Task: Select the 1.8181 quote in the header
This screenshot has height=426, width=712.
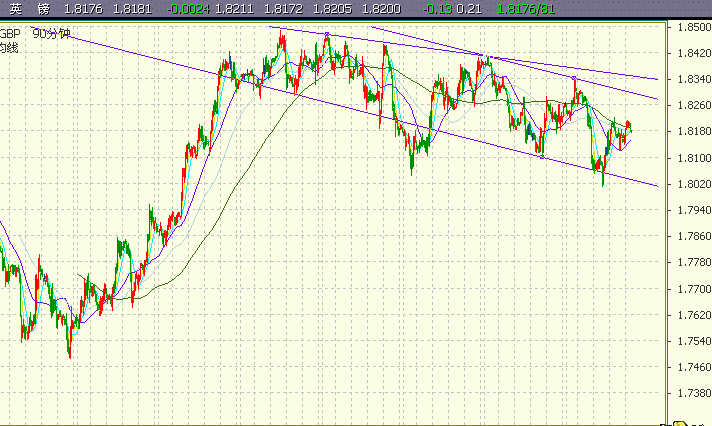Action: tap(132, 9)
